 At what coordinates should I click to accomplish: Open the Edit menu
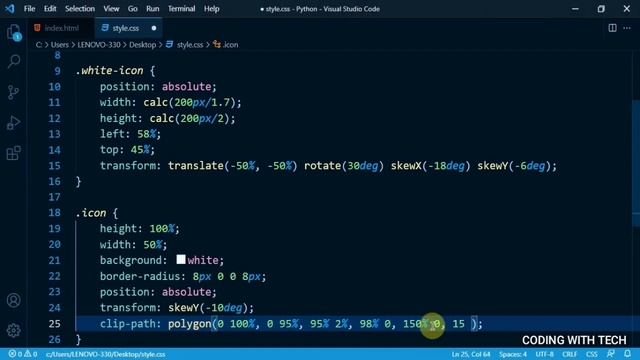[50, 9]
